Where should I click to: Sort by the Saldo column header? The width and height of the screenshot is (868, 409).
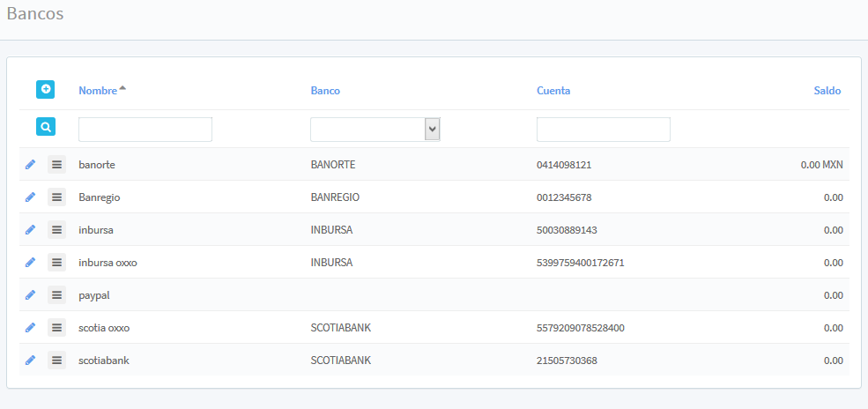point(827,91)
